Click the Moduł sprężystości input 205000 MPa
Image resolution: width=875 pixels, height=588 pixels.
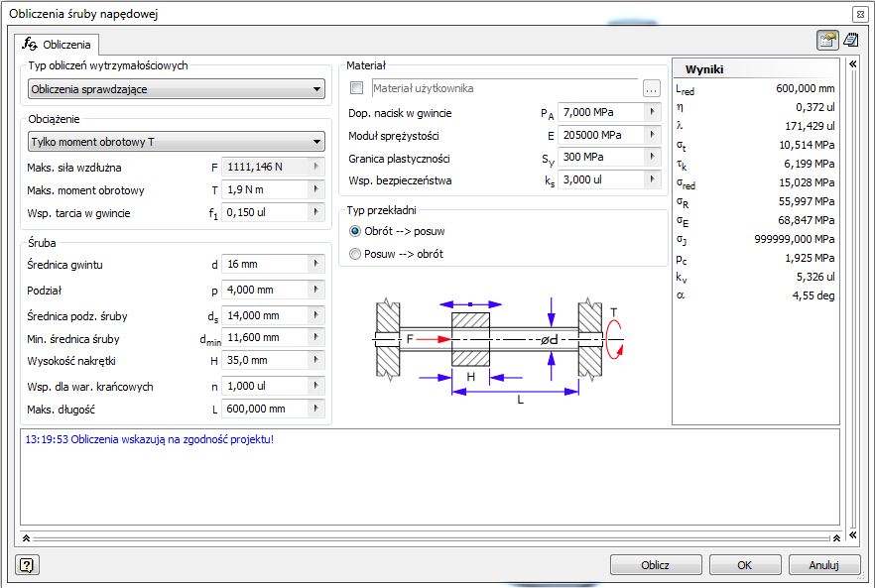(x=601, y=135)
